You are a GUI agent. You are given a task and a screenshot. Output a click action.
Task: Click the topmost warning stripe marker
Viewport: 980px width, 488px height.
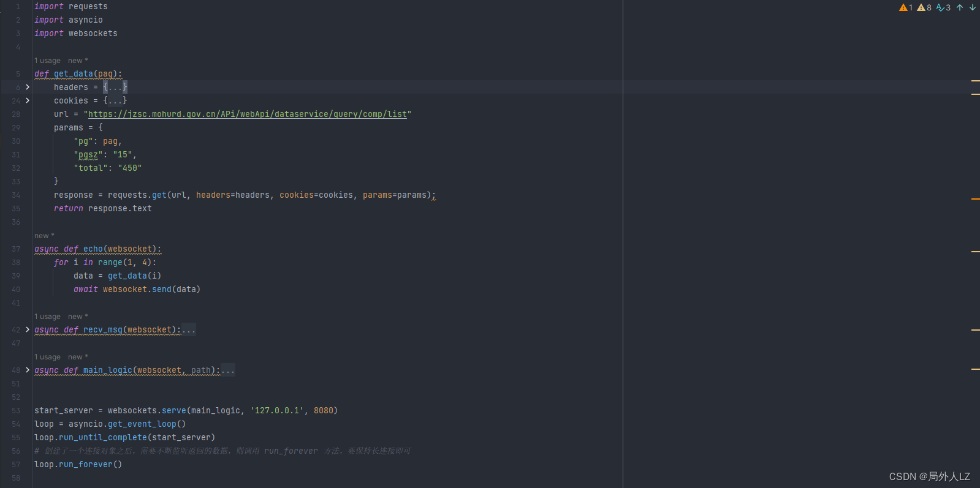(x=975, y=81)
